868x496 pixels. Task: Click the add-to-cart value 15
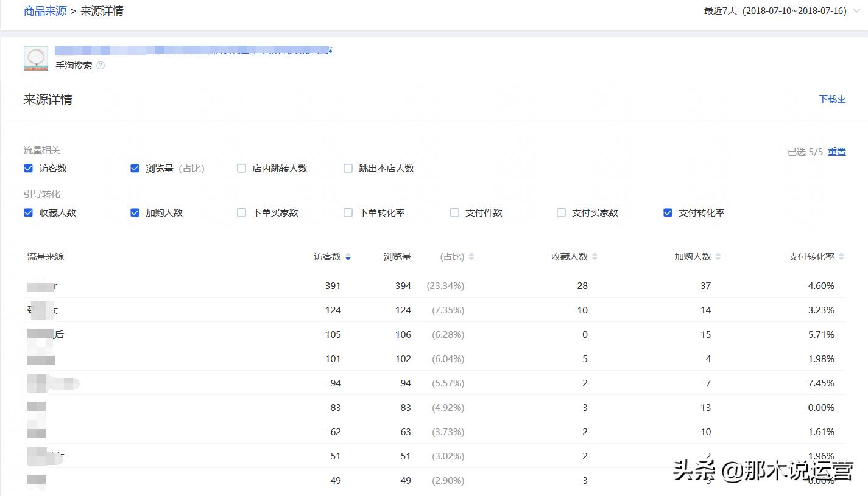coord(705,335)
